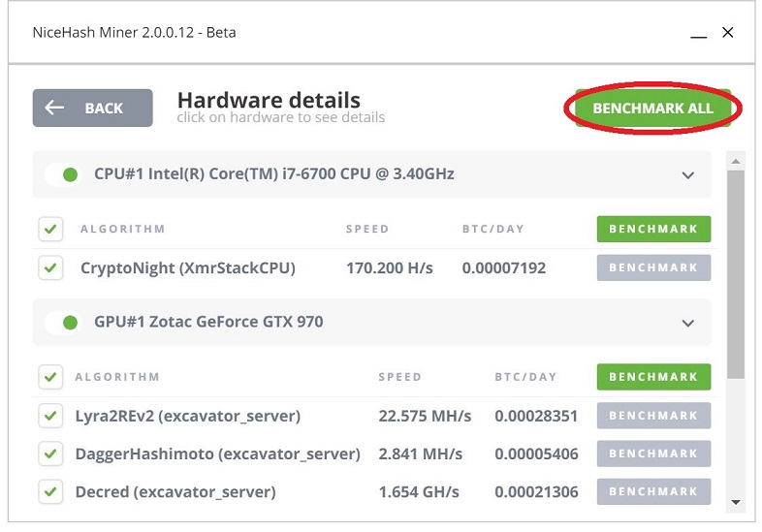The height and width of the screenshot is (532, 762).
Task: Benchmark the Decred row
Action: pyautogui.click(x=653, y=491)
